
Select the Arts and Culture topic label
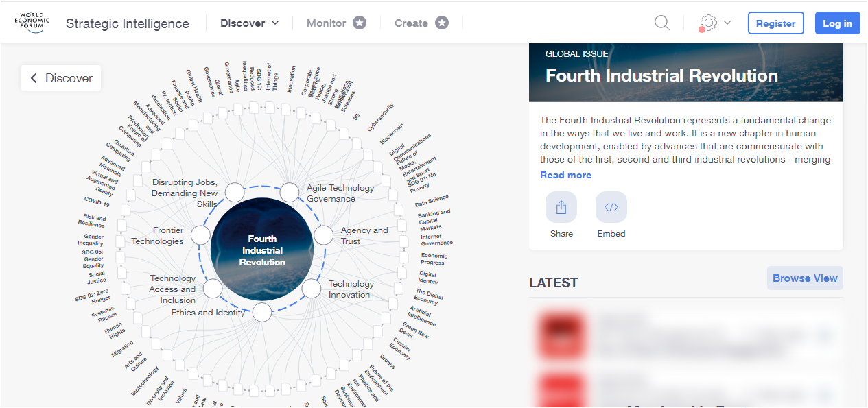[x=135, y=361]
